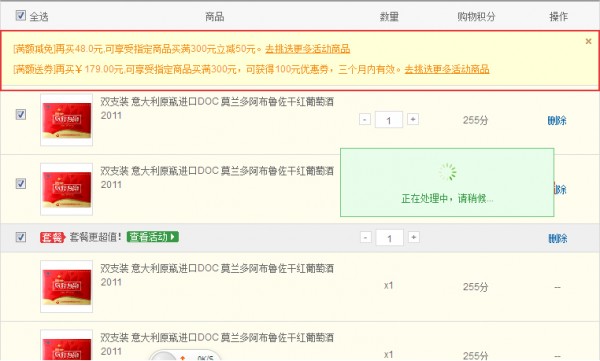Toggle the 全选 select-all checkbox
This screenshot has height=361, width=600.
click(x=21, y=16)
